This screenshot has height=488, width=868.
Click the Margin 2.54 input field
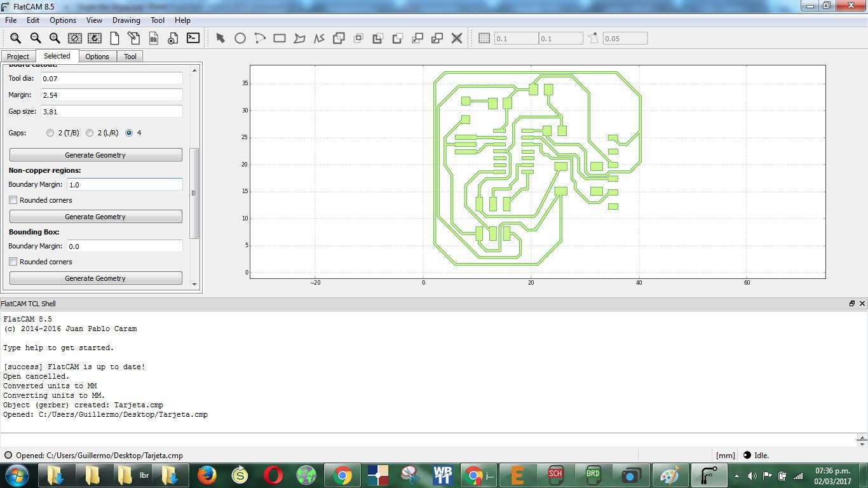112,95
